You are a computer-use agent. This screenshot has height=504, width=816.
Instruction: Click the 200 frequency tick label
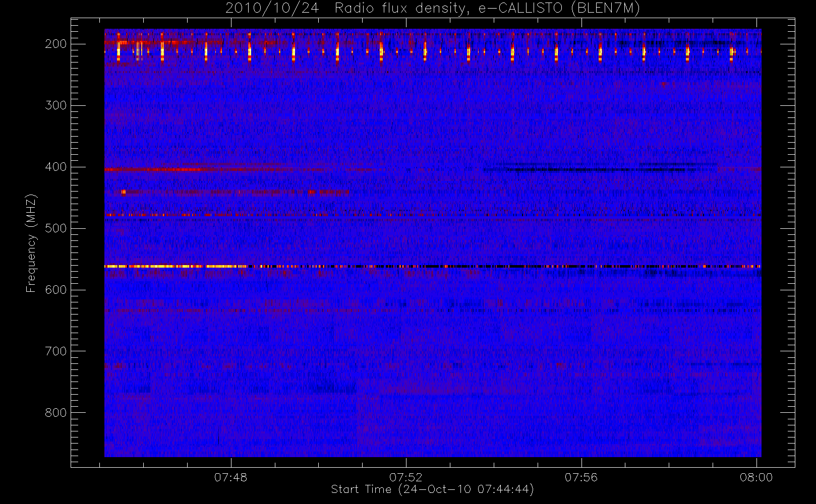[55, 44]
